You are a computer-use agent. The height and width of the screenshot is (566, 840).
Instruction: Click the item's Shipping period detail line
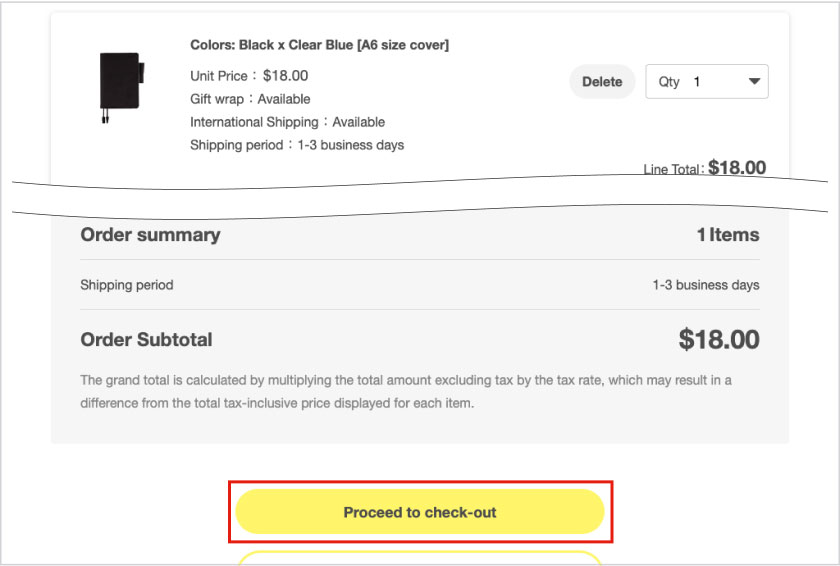pos(297,145)
